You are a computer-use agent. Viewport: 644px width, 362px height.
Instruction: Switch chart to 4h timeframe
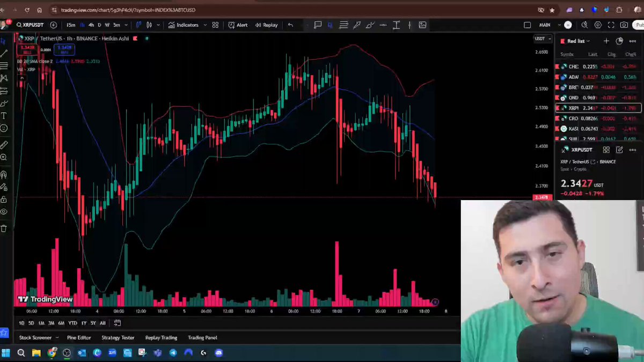(91, 25)
